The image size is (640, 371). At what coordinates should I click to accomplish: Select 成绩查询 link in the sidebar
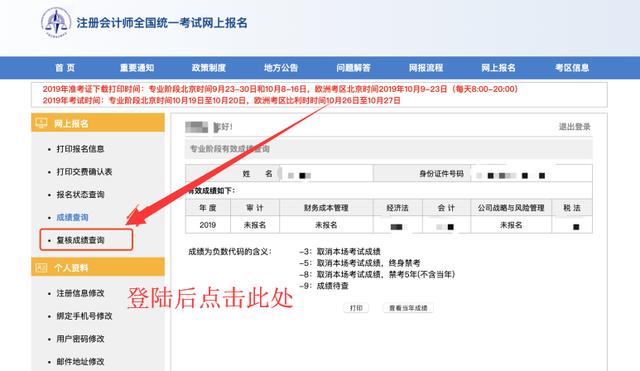(72, 218)
